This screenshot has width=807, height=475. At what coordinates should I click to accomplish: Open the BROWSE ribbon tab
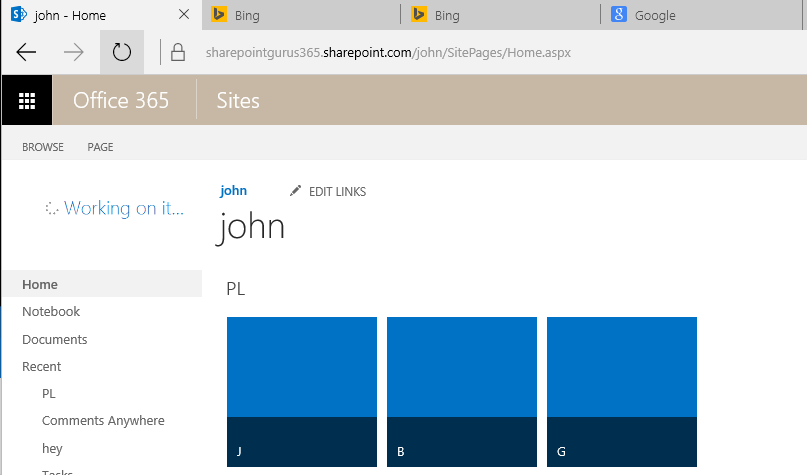pos(43,147)
